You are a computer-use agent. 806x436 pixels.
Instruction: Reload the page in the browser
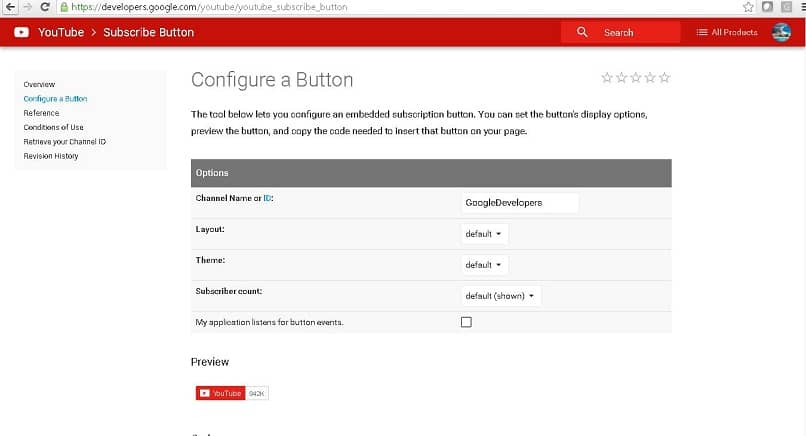coord(46,6)
